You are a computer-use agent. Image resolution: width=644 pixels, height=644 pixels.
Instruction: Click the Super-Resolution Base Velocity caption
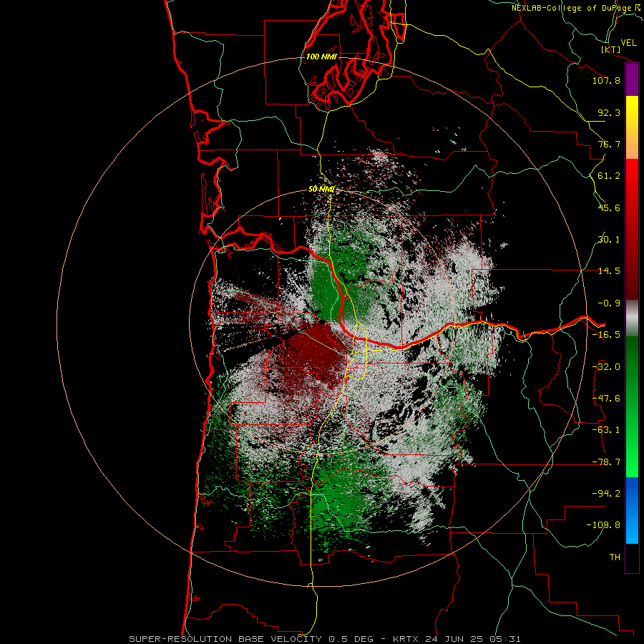325,639
